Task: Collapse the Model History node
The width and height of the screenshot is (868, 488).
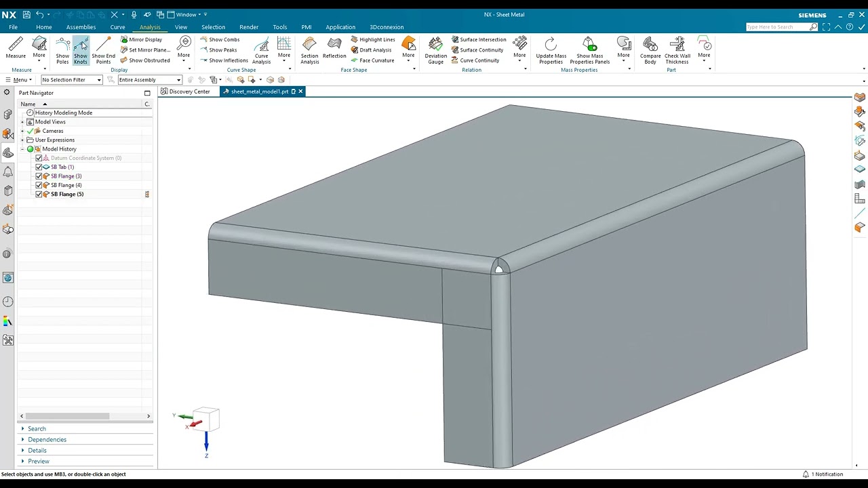Action: click(22, 149)
